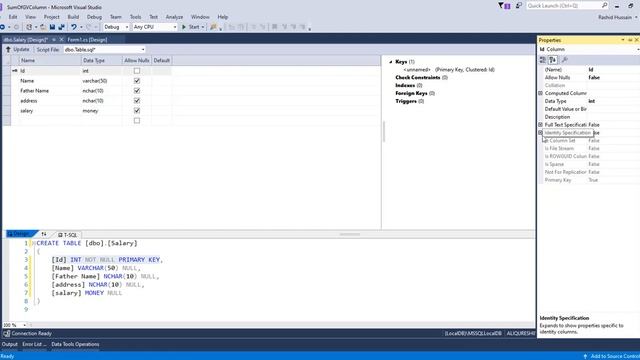Open the Error List panel tab
The image size is (640, 360).
click(34, 344)
